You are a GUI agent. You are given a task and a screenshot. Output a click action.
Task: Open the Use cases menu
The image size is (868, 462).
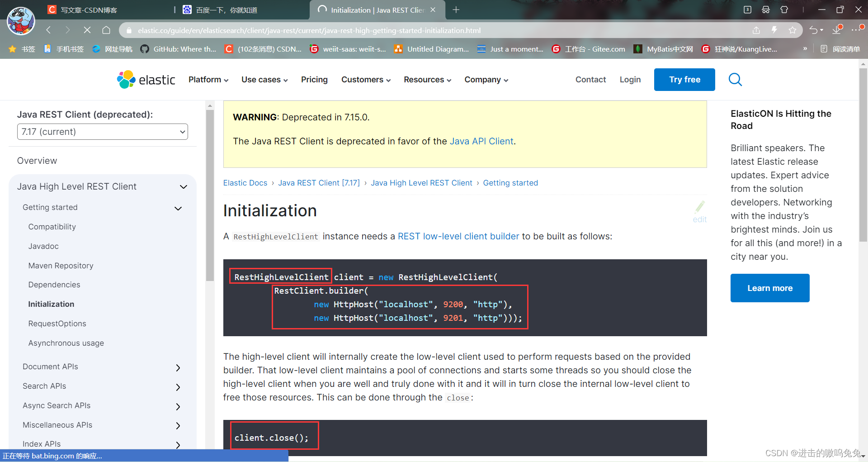[264, 80]
